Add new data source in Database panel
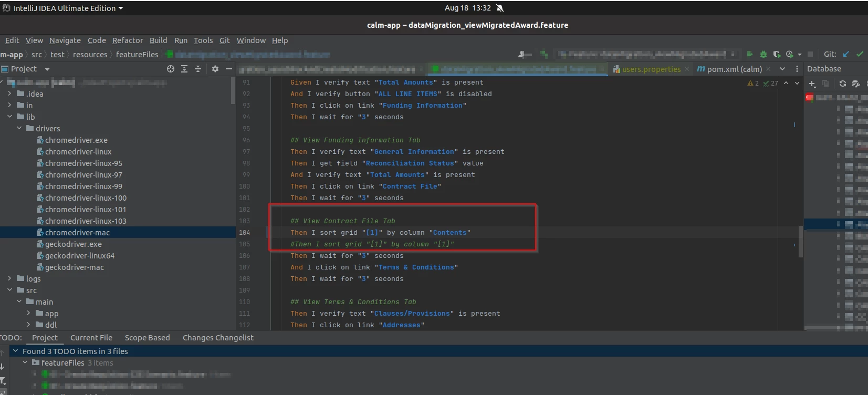868x395 pixels. pos(812,84)
